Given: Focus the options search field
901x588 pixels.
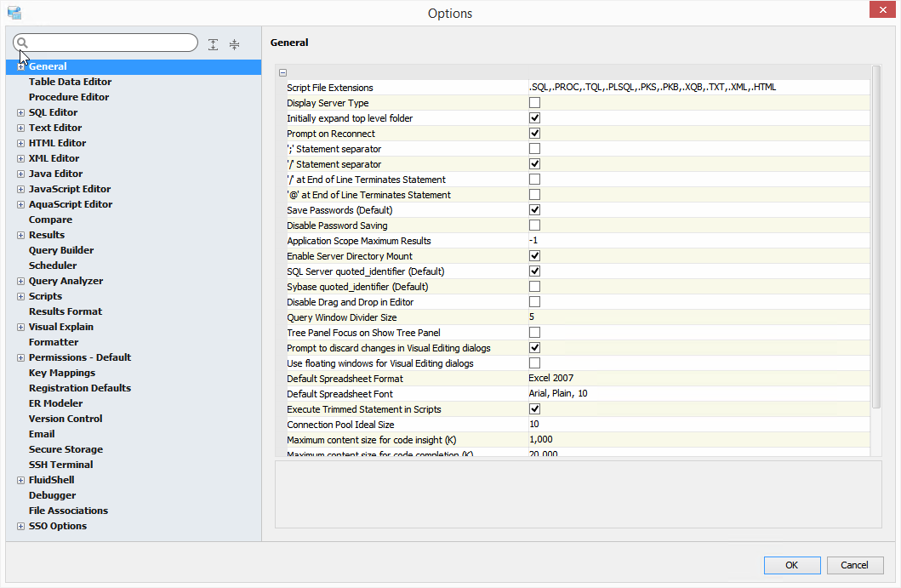Looking at the screenshot, I should click(x=112, y=43).
